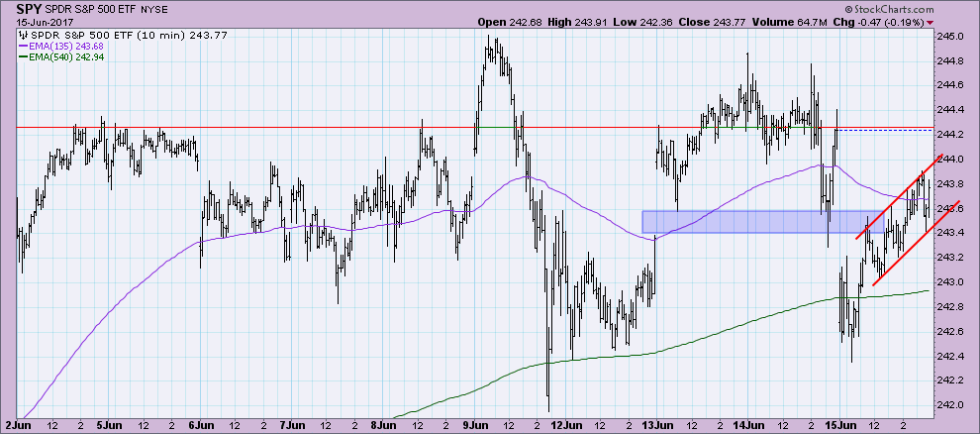
Task: Click the 244.6 price axis label
Action: point(948,85)
